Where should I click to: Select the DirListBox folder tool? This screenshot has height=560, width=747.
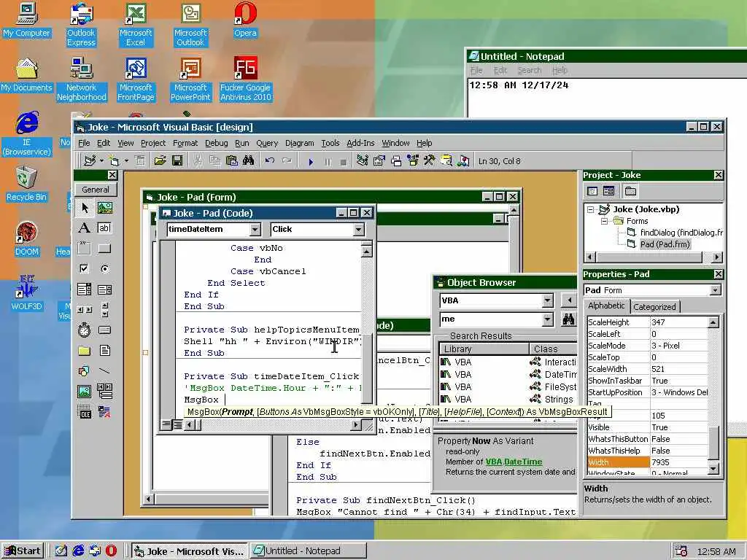tap(85, 351)
